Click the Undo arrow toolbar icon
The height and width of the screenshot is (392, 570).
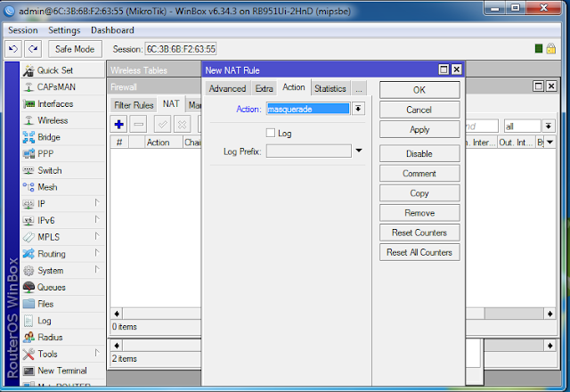(x=13, y=49)
